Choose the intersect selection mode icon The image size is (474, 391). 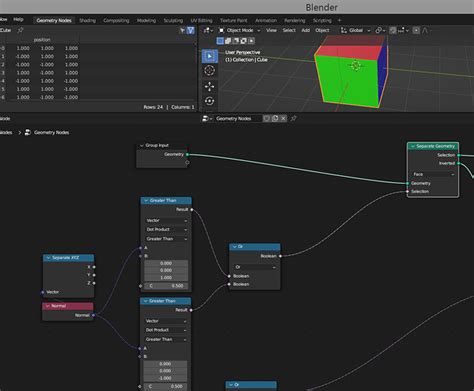click(x=251, y=41)
